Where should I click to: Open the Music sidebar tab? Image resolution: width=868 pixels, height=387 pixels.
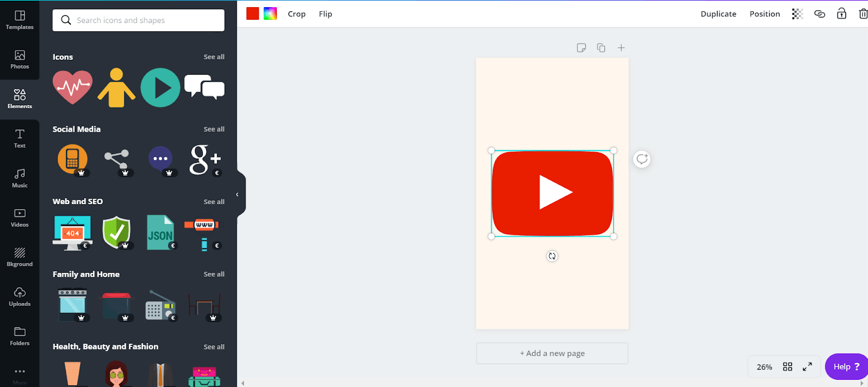point(20,178)
